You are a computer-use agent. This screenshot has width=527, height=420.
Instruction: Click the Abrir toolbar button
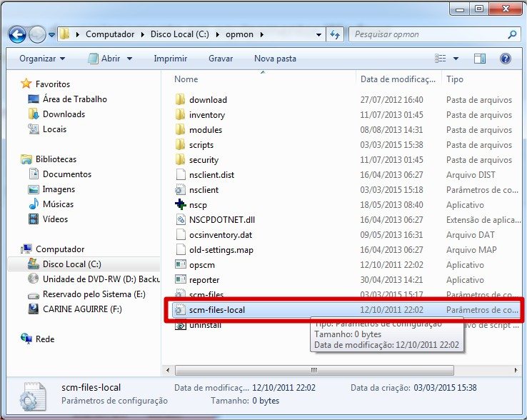[110, 59]
